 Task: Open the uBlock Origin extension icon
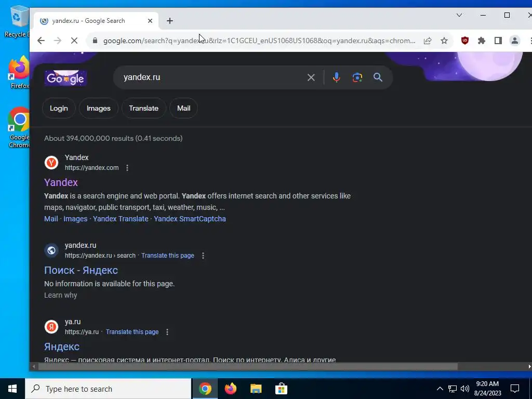(x=465, y=41)
